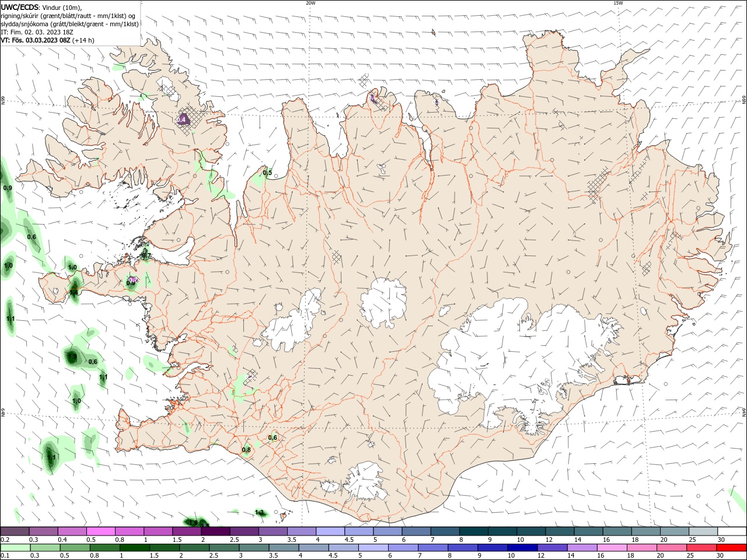Screen dimensions: 747x560
Task: Click the Mýrdalsjökull glacier near the south coast
Action: pos(365,481)
